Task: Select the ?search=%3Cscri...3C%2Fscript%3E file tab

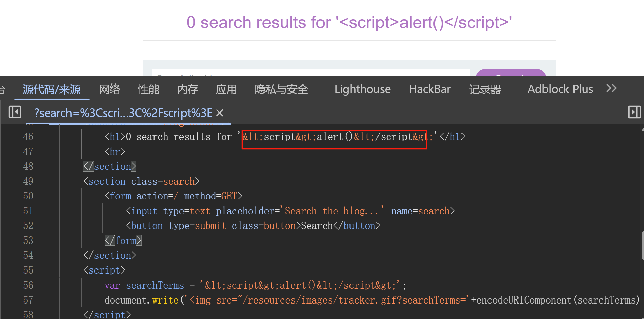Action: click(123, 113)
